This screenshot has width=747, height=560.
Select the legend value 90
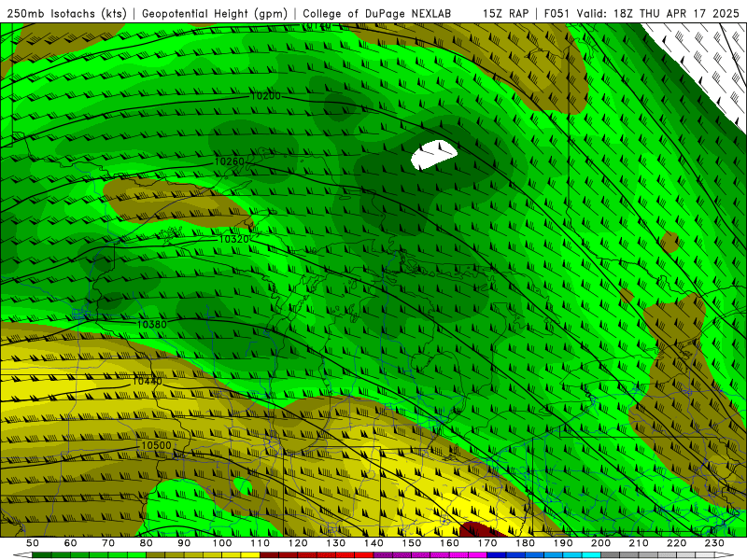[x=184, y=543]
